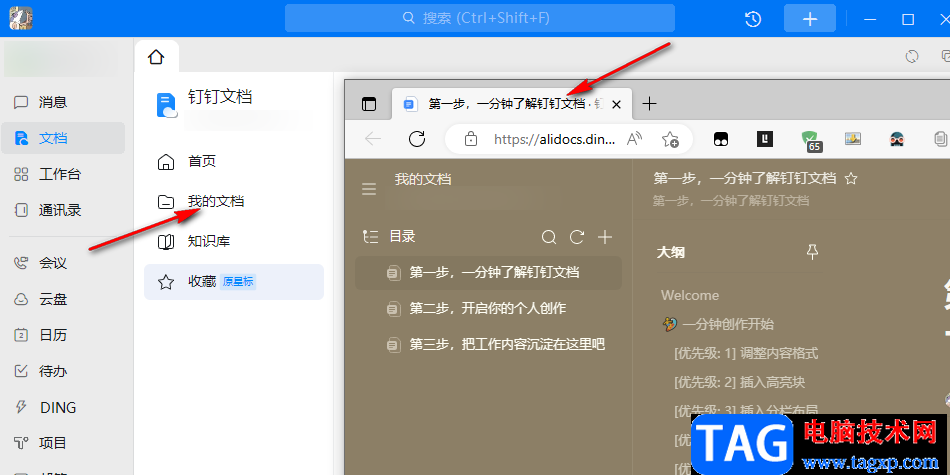Open 日历 calendar in the sidebar
This screenshot has width=950, height=475.
click(x=63, y=335)
